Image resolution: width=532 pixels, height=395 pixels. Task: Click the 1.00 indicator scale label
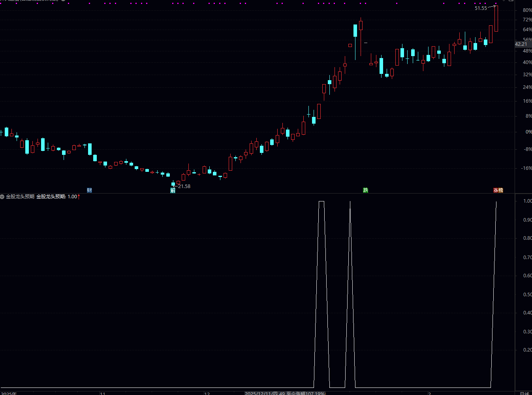tap(527, 201)
